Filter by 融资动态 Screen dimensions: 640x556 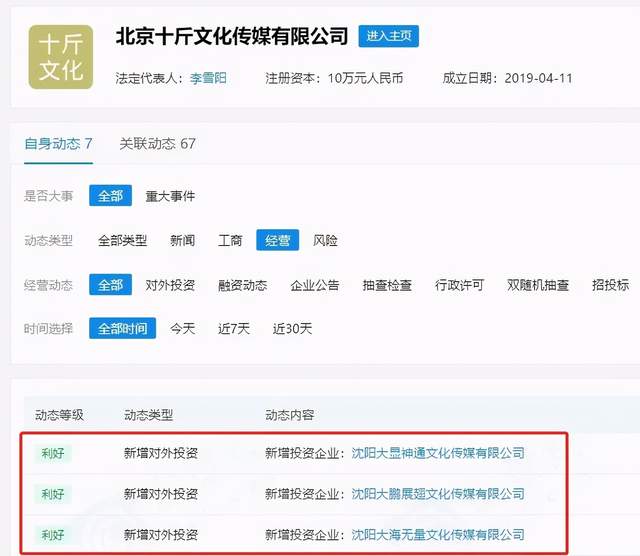coord(242,285)
